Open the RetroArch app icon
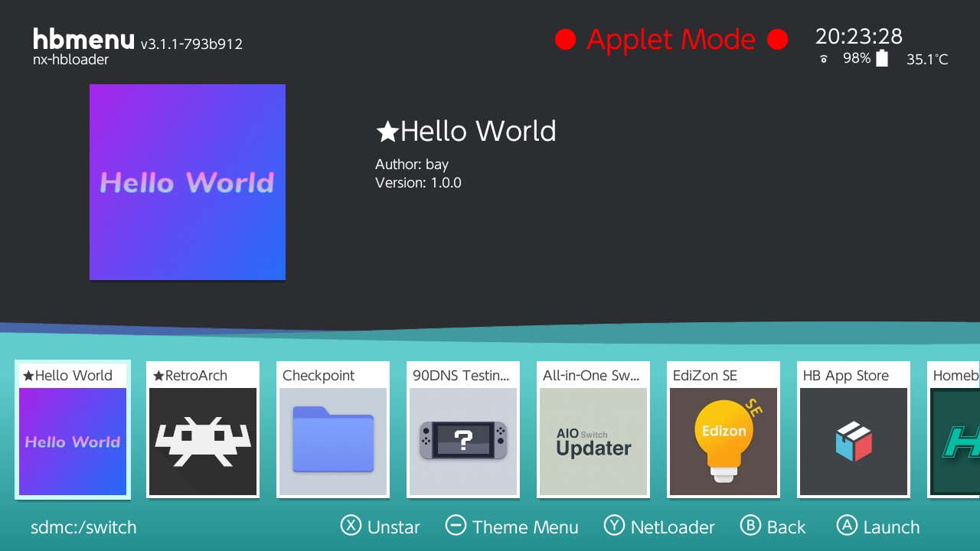 pyautogui.click(x=203, y=442)
